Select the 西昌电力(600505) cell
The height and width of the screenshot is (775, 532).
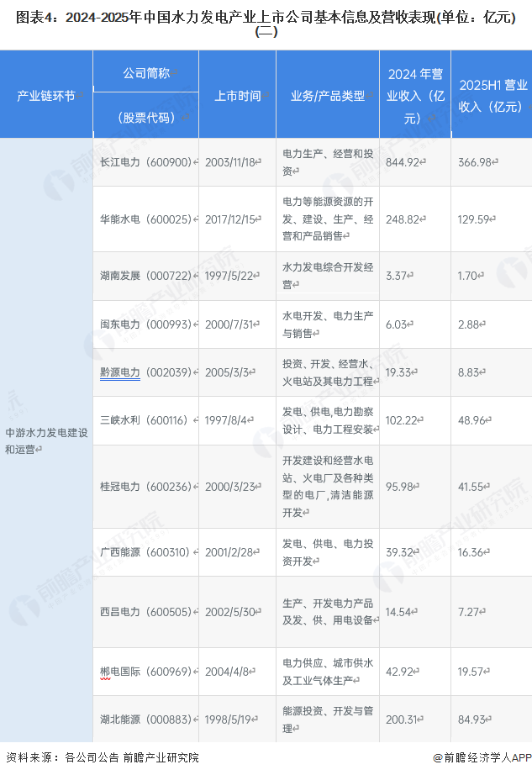click(145, 612)
